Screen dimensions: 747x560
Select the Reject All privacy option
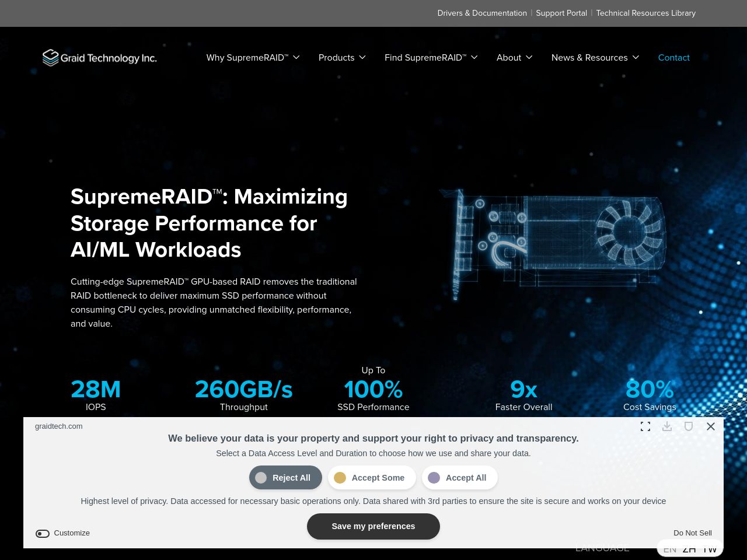285,478
